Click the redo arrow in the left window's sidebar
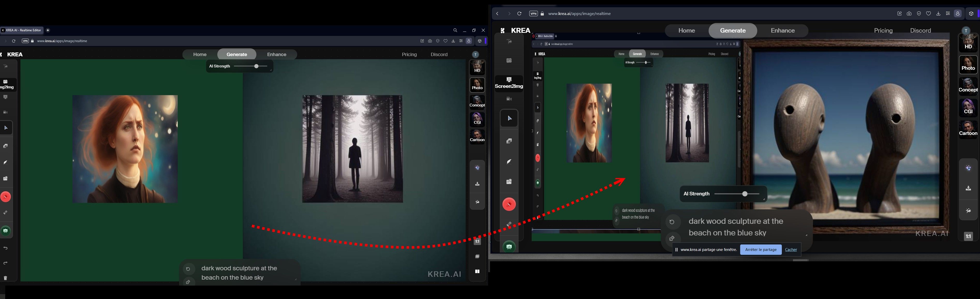The width and height of the screenshot is (980, 299). point(6,263)
